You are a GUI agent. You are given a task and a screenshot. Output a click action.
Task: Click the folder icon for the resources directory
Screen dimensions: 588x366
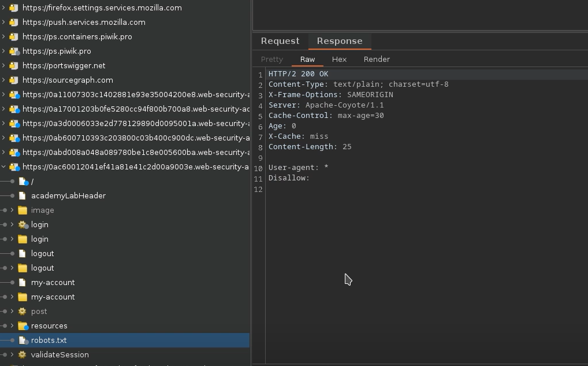click(x=23, y=326)
